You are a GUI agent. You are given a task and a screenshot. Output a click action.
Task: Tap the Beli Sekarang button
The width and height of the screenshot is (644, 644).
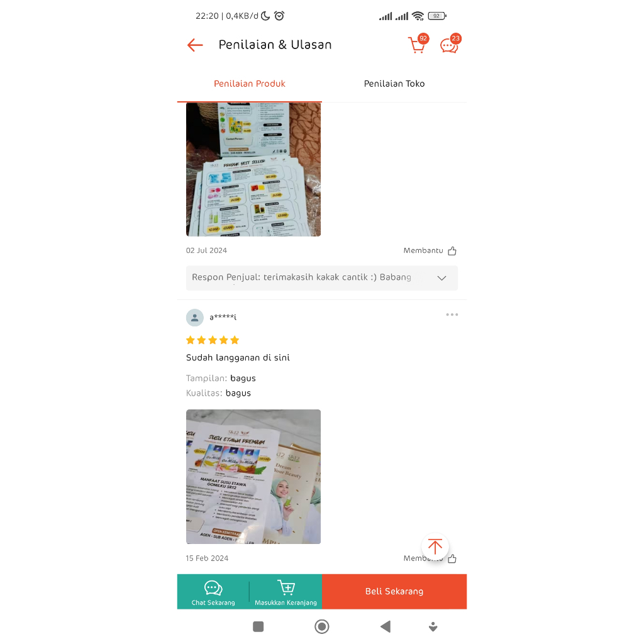pos(394,591)
